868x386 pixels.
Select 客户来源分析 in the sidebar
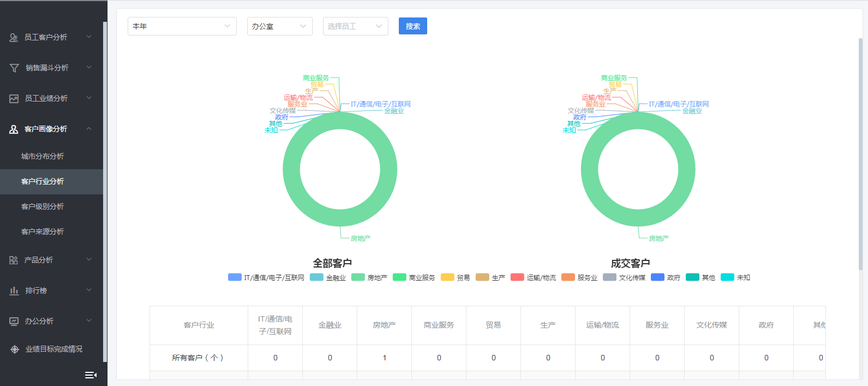coord(43,231)
